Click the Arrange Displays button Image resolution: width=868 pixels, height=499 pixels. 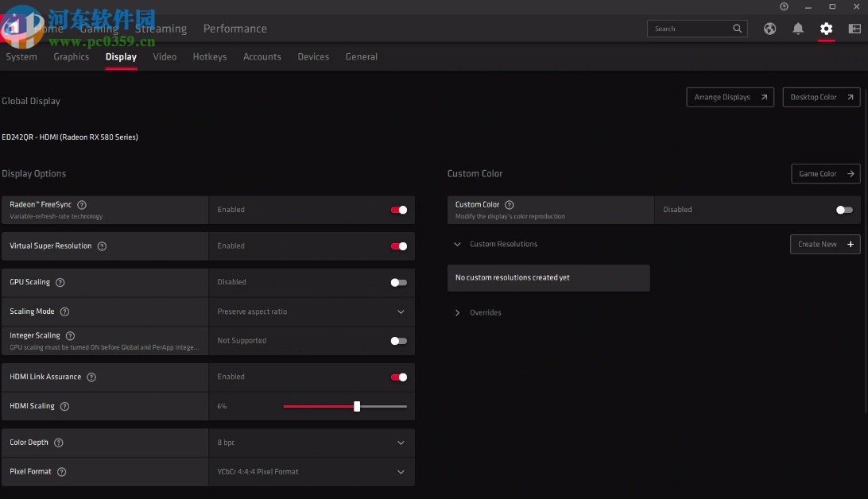pos(729,97)
